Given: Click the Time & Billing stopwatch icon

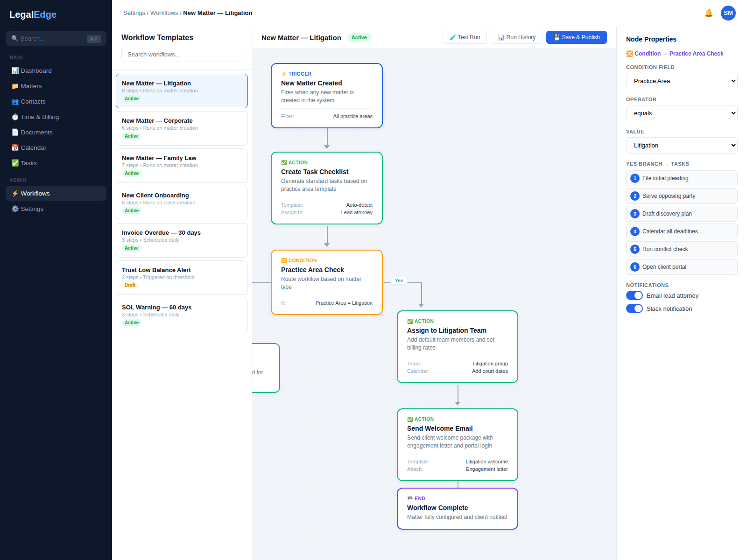Looking at the screenshot, I should [x=15, y=117].
